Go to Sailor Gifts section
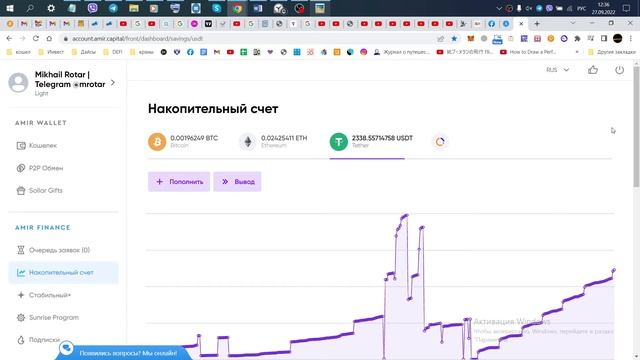Viewport: 640px width, 360px height. [x=40, y=190]
